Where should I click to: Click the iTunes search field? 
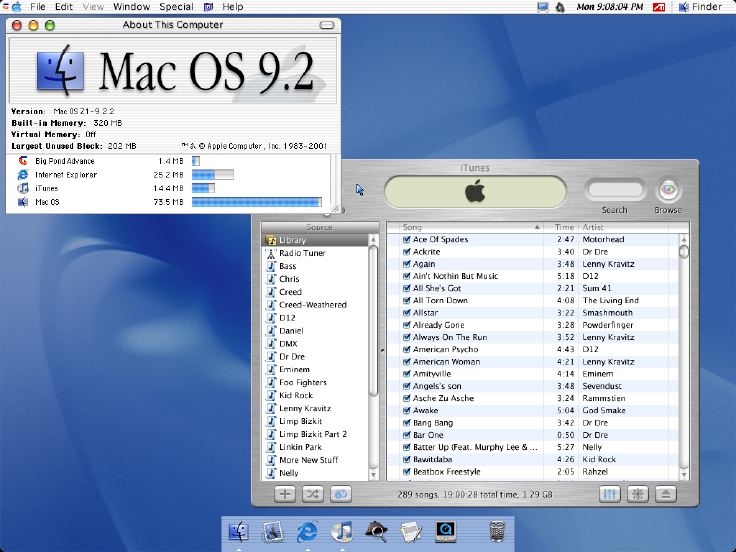[x=614, y=190]
